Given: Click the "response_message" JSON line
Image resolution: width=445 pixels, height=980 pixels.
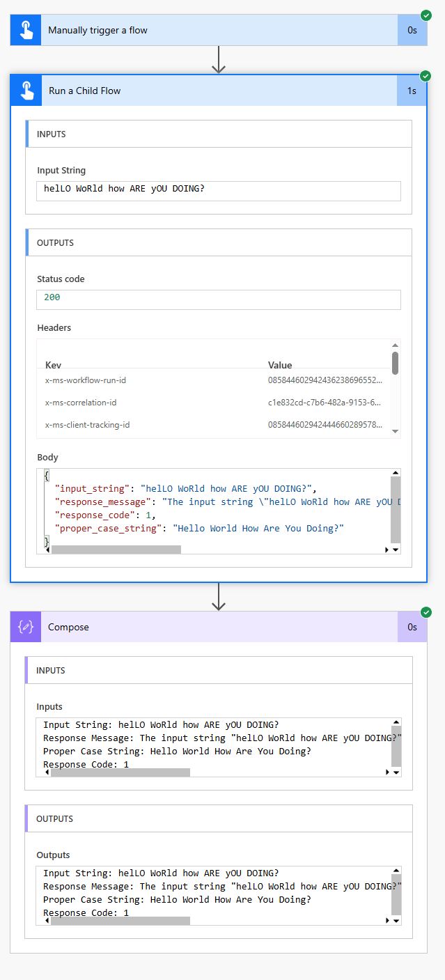Looking at the screenshot, I should pos(222,502).
